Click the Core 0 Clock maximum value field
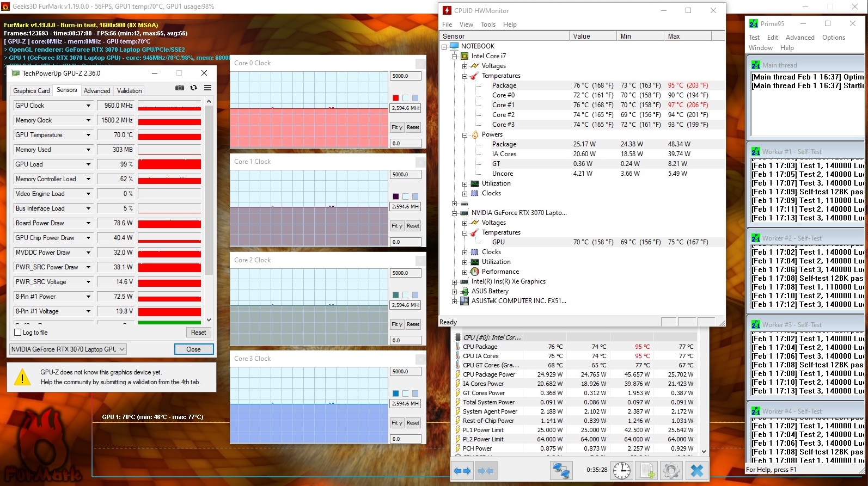 406,76
